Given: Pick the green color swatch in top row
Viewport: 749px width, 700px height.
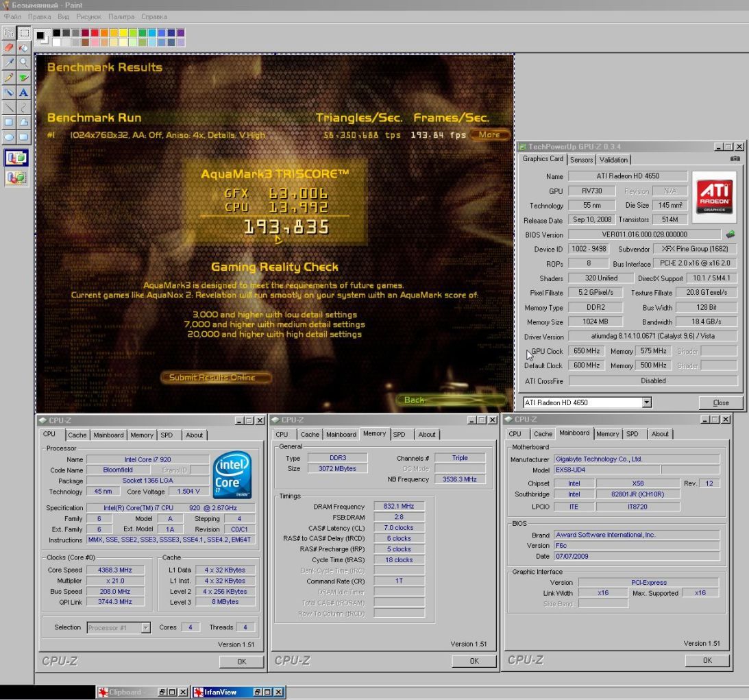Looking at the screenshot, I should pyautogui.click(x=143, y=33).
